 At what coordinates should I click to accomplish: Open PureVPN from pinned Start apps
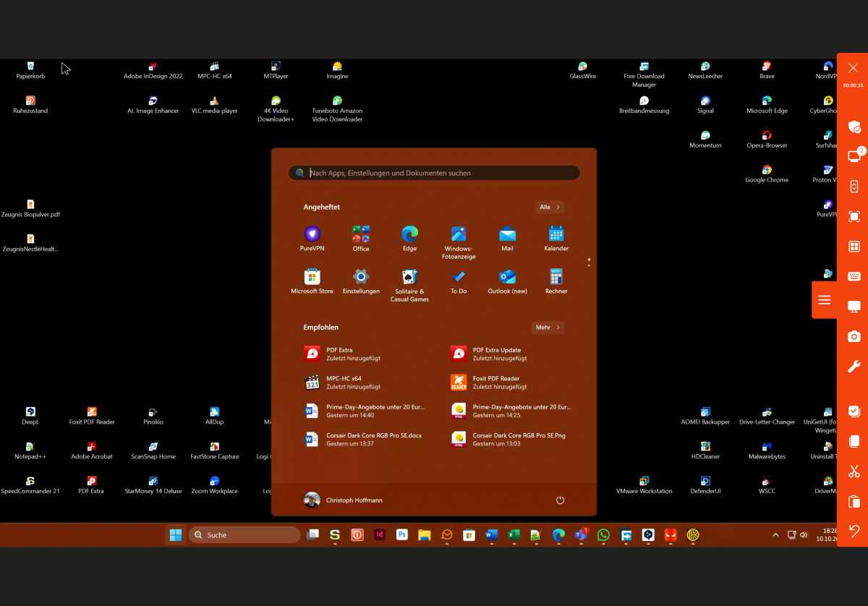coord(312,239)
